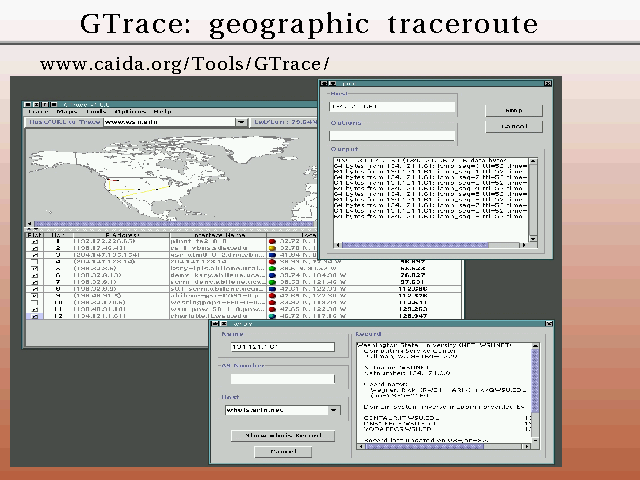640x480 pixels.
Task: Click the red location marker on hop 10
Action: pos(272,302)
